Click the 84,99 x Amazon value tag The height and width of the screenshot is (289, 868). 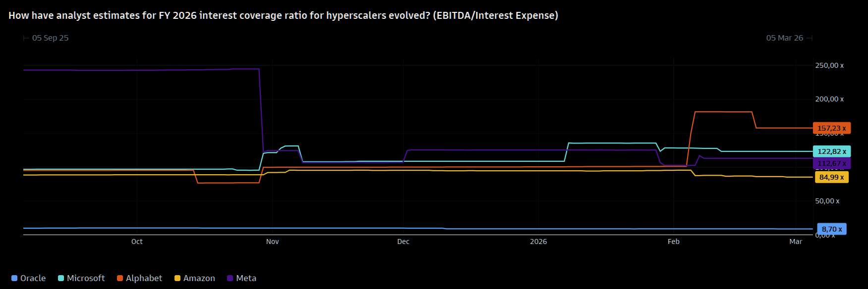[831, 177]
